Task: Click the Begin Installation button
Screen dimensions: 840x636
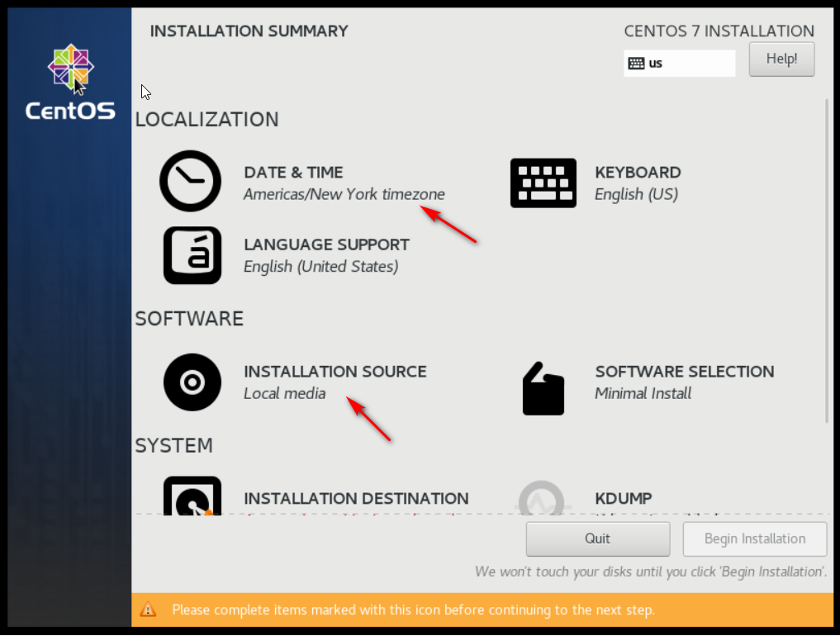Action: 755,539
